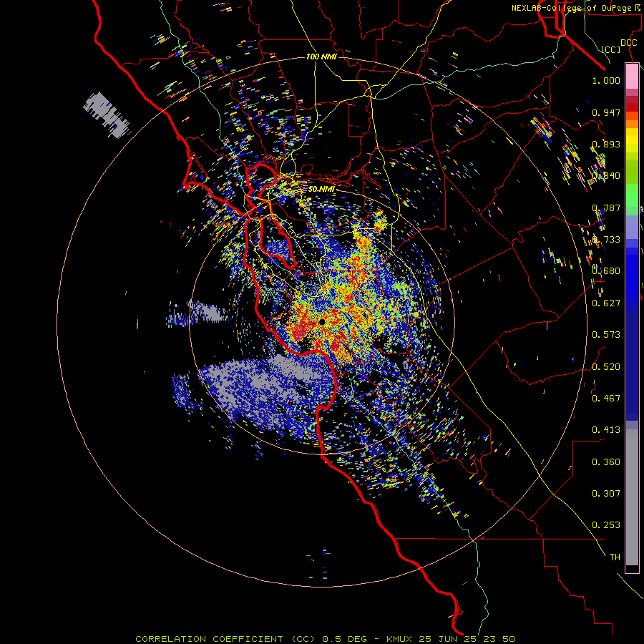Click the 0.787 legend value
This screenshot has width=644, height=644.
coord(606,208)
